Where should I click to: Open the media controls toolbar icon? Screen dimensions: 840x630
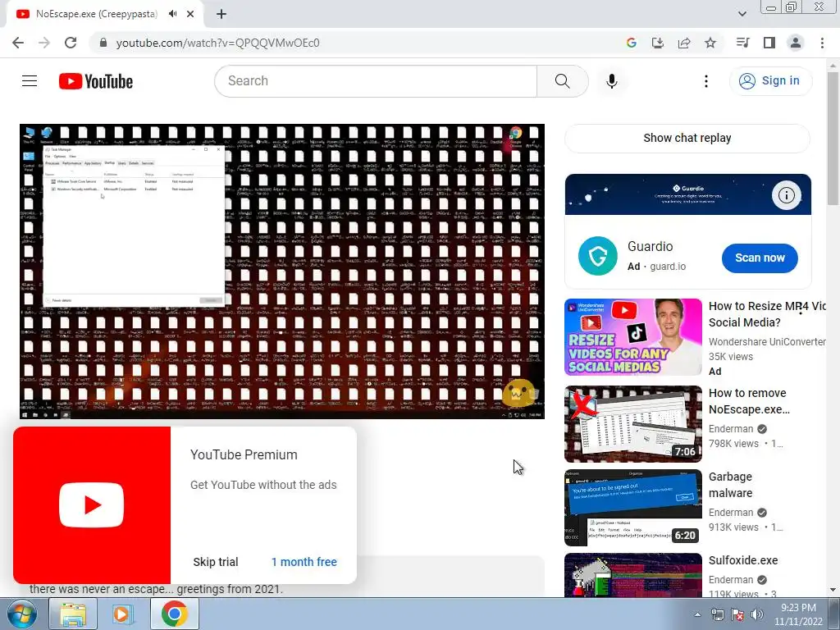coord(742,43)
